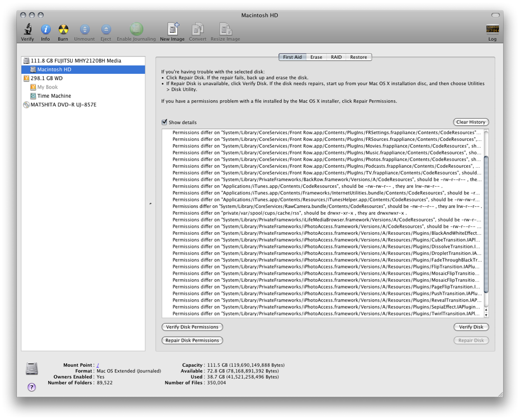The image size is (520, 420).
Task: Click the Used value 38.7 GB
Action: pyautogui.click(x=243, y=377)
